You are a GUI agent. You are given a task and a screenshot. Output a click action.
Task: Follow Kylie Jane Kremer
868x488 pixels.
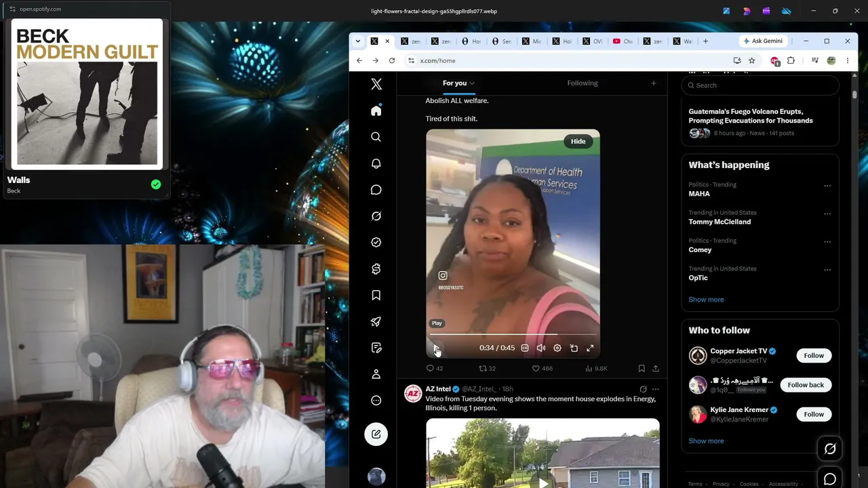tap(814, 414)
